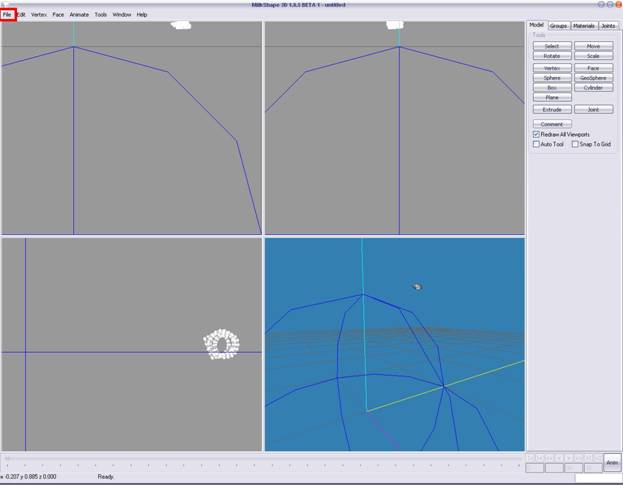Click the animation timeline slider
623x485 pixels.
click(262, 459)
